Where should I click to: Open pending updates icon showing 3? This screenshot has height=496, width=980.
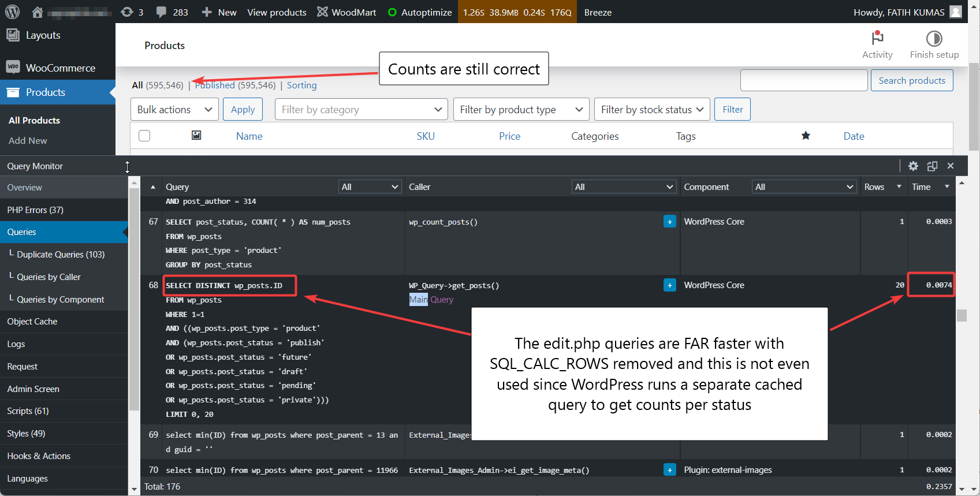[132, 12]
